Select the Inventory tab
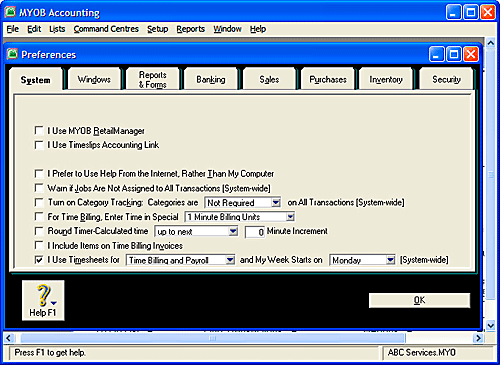This screenshot has width=500, height=365. [386, 79]
